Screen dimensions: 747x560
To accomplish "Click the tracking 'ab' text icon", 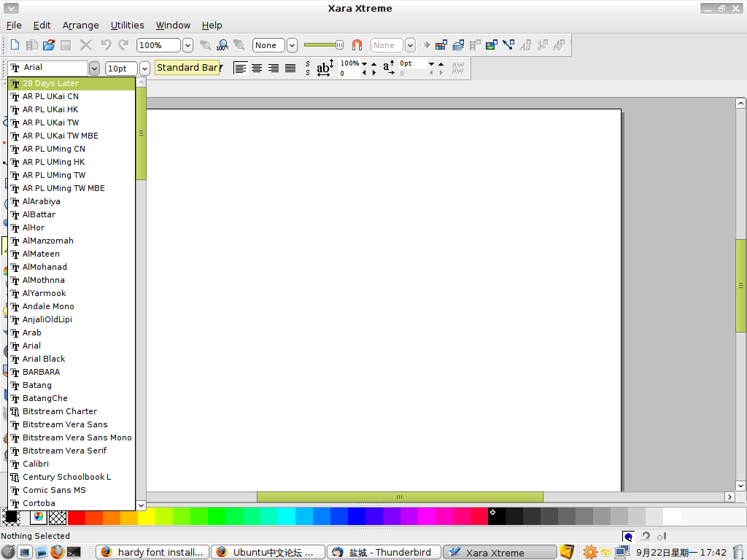I will pyautogui.click(x=325, y=68).
